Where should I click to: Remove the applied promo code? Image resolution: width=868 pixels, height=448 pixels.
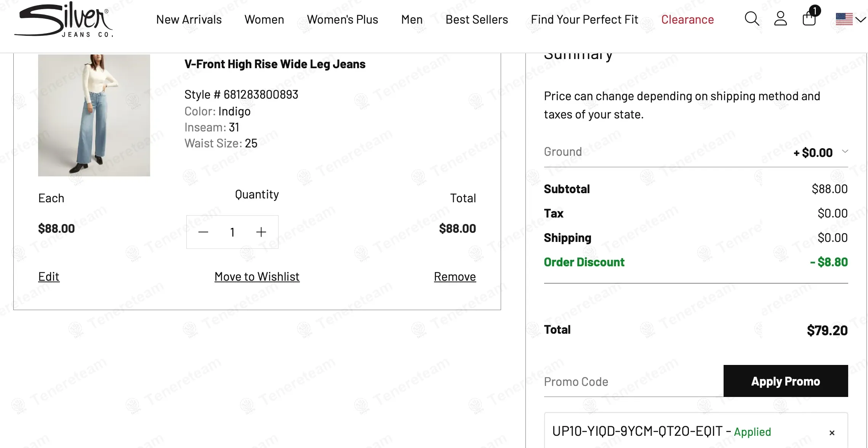832,433
